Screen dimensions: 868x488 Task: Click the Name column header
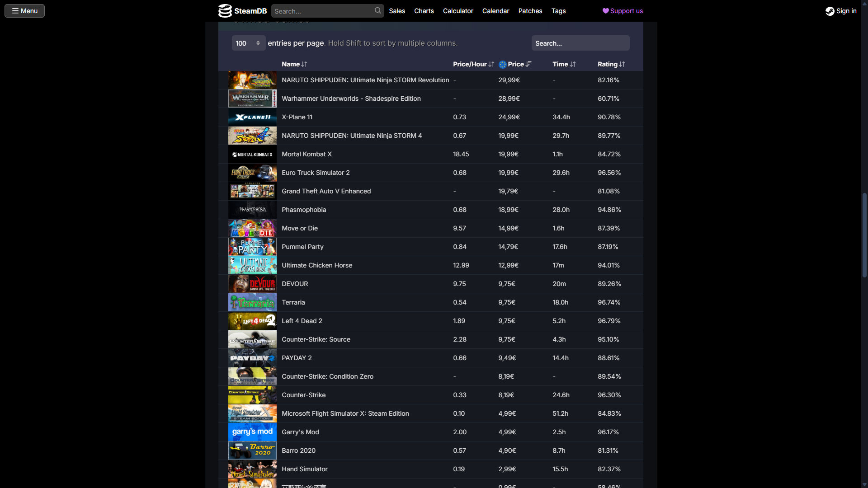coord(291,64)
